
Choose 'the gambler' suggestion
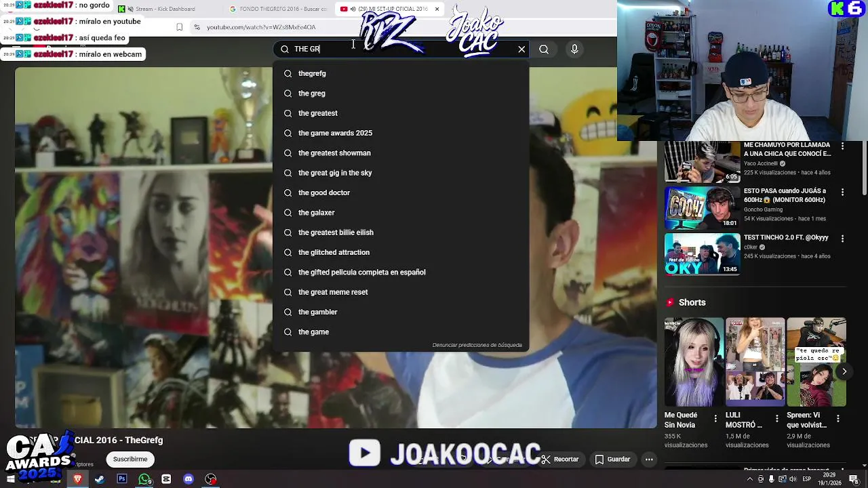click(x=400, y=312)
